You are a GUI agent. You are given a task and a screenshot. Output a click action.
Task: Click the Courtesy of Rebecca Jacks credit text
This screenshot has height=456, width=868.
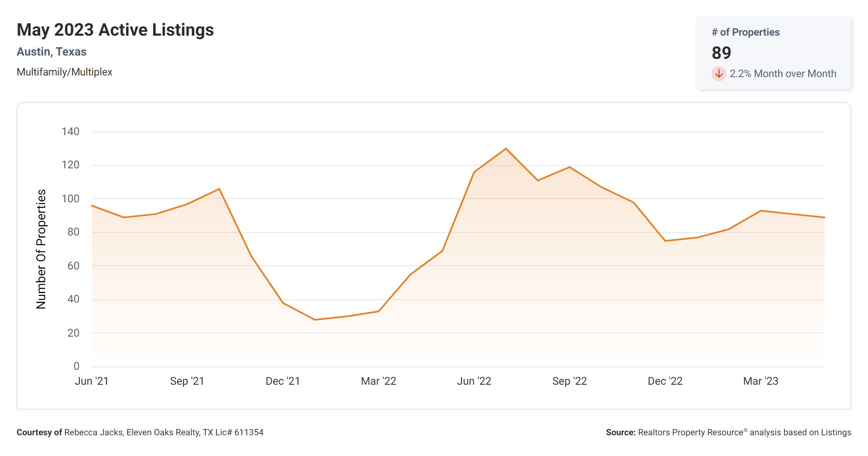tap(140, 432)
